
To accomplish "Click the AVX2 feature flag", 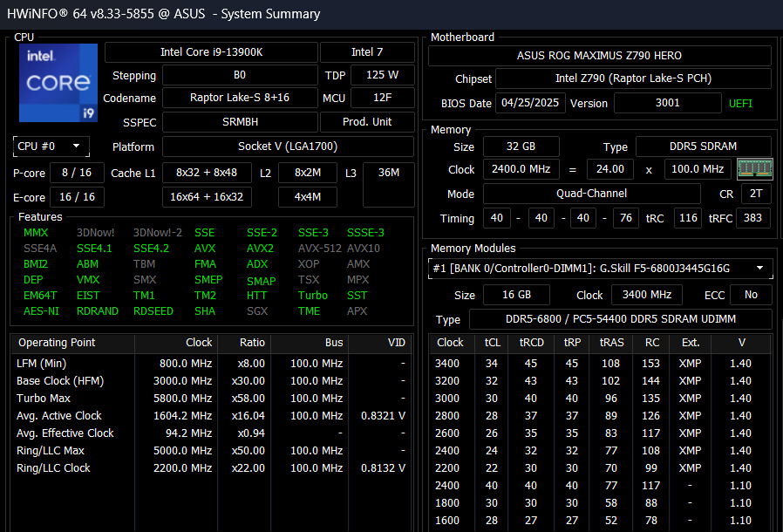I will pos(260,249).
